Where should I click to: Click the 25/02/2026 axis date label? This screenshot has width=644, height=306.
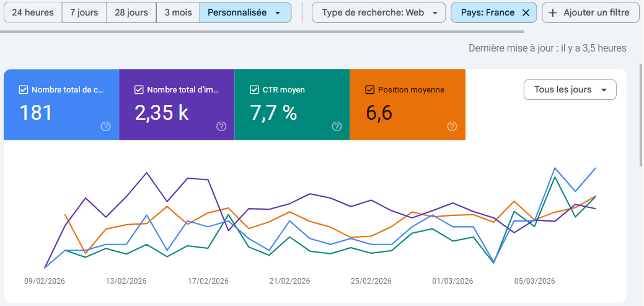[371, 281]
